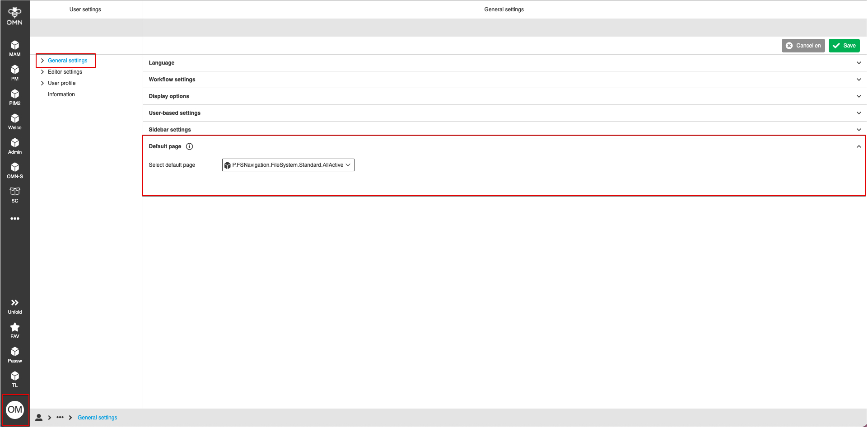
Task: Switch to the Information settings page
Action: (61, 94)
